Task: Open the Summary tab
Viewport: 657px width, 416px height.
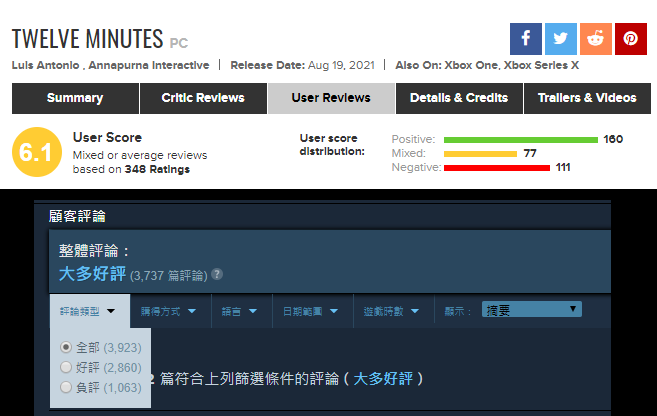Action: 75,98
